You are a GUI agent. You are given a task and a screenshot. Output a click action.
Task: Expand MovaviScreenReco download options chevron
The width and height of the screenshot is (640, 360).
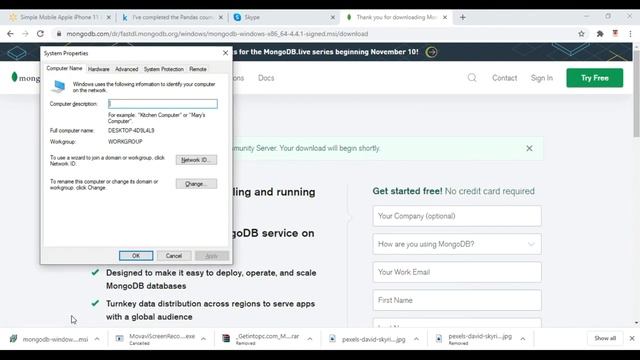[x=203, y=339]
